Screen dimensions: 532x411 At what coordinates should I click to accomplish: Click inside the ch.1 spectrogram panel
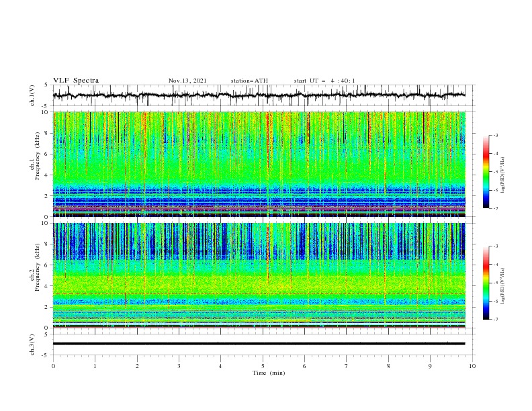pos(259,164)
